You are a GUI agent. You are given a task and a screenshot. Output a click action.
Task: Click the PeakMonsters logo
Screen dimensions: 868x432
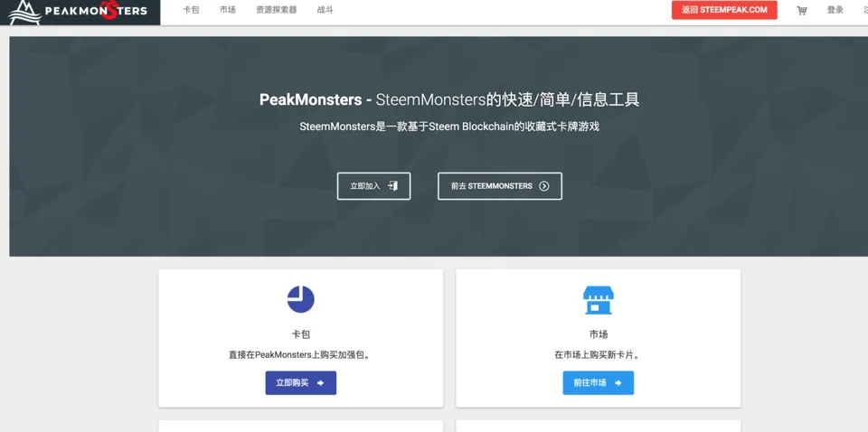78,11
